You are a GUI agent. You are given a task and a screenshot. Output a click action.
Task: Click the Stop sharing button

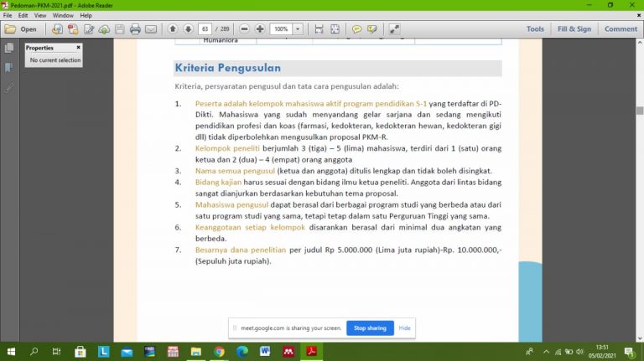(370, 328)
